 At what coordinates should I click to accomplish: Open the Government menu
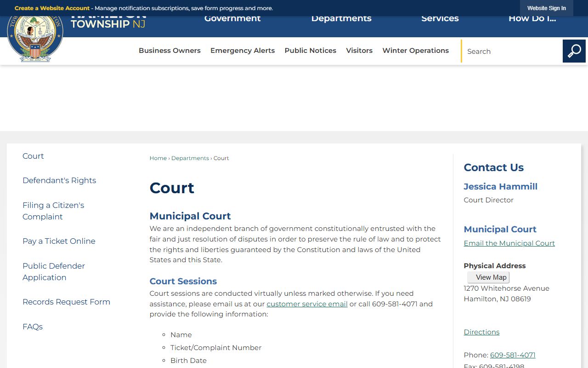(232, 19)
